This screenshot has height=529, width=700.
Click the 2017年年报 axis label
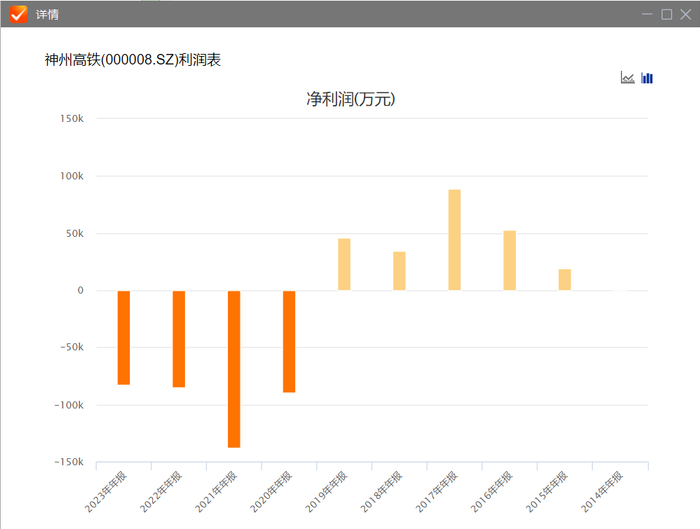click(437, 492)
